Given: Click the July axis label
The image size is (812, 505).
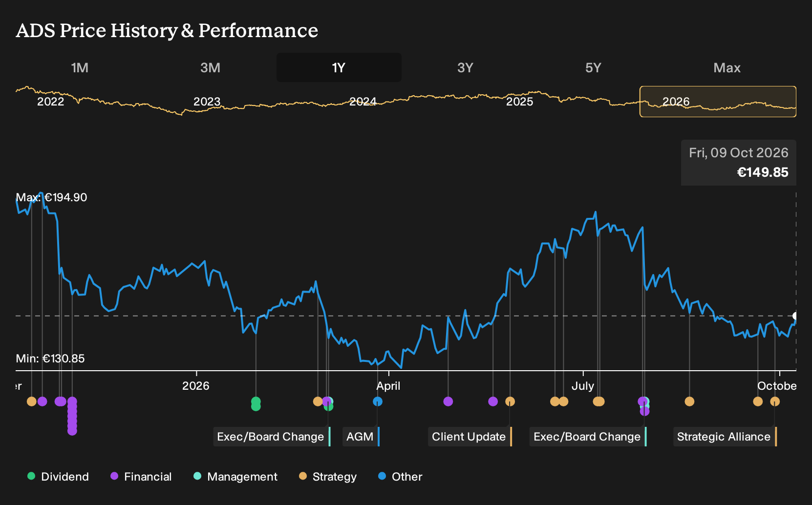Looking at the screenshot, I should 583,386.
